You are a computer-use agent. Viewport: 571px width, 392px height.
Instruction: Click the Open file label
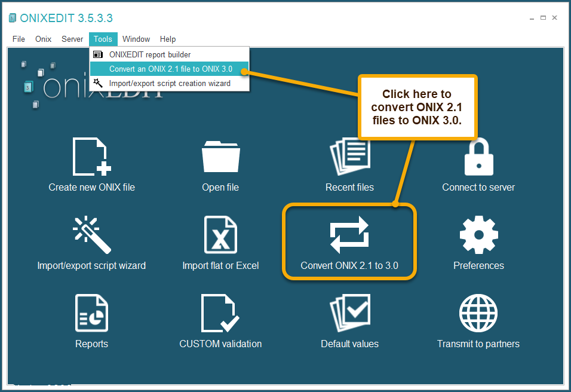[220, 187]
